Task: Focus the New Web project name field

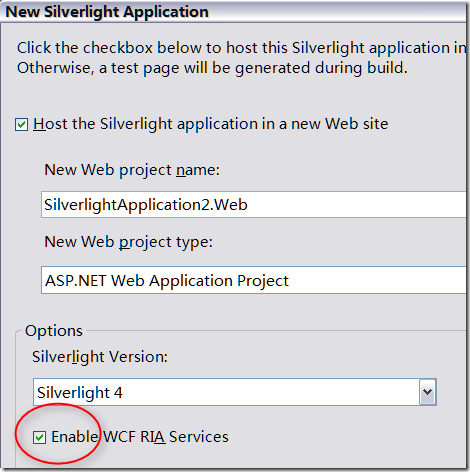Action: [x=254, y=204]
